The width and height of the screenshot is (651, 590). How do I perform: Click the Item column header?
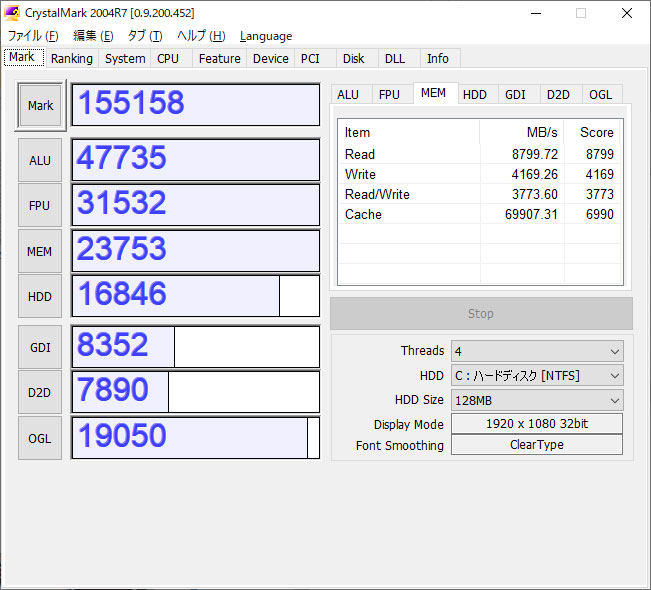pyautogui.click(x=409, y=132)
